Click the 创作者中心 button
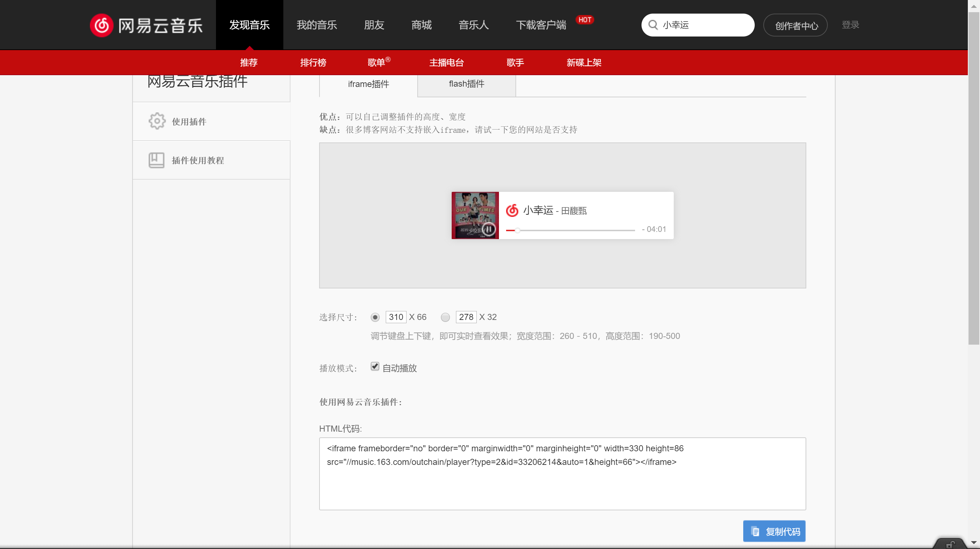Screen dimensions: 980x549 pos(795,25)
